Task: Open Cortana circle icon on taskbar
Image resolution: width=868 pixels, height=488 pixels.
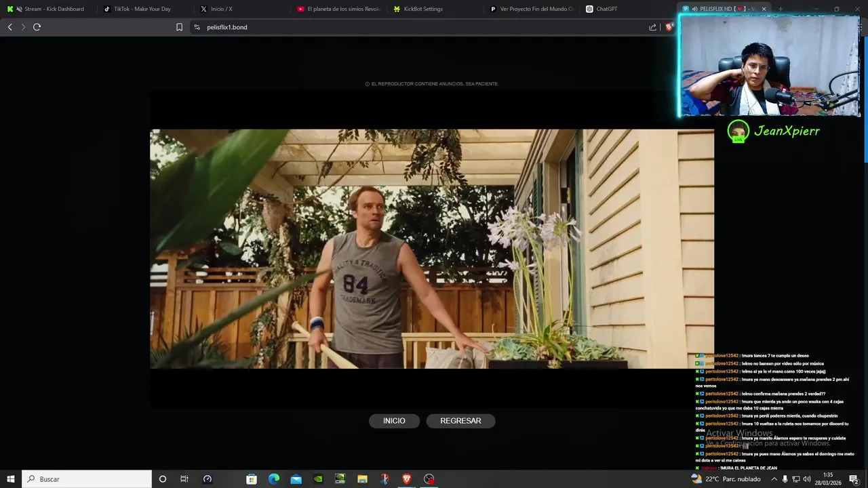Action: tap(163, 479)
